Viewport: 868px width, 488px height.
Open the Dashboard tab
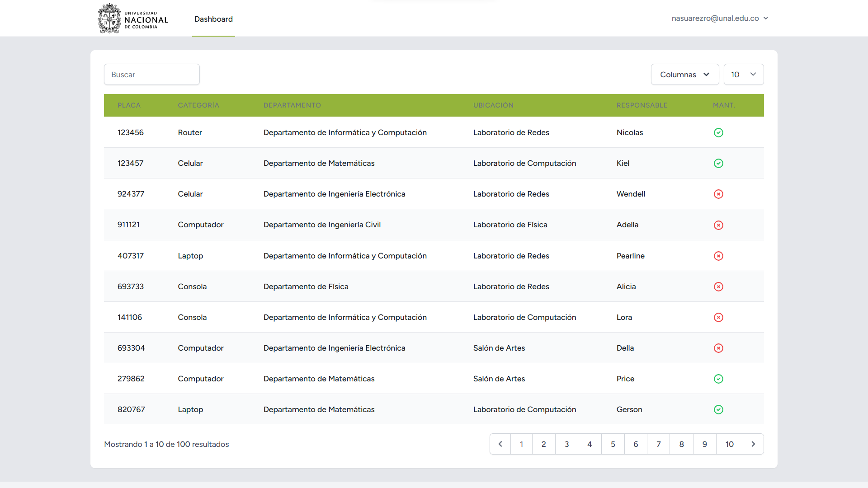coord(213,19)
